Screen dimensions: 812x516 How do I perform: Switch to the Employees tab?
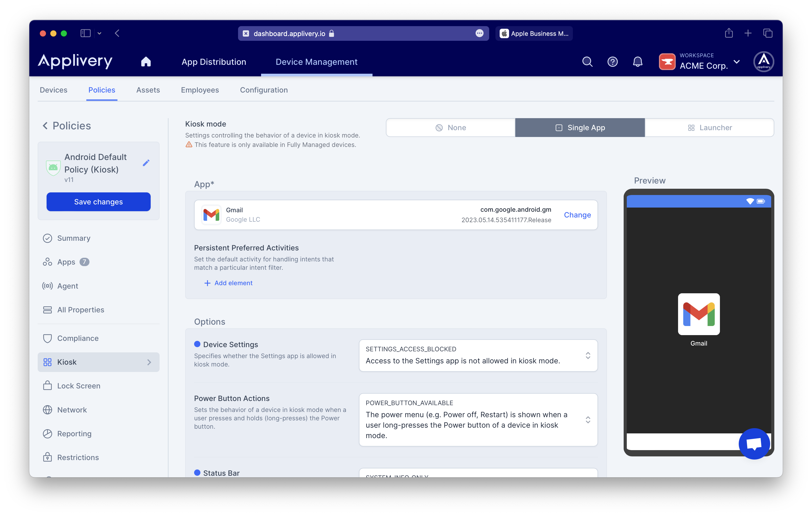tap(200, 90)
